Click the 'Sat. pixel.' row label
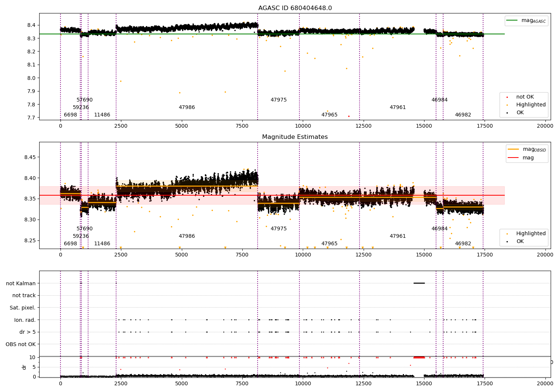Viewport: 560px width, 392px height. point(23,308)
